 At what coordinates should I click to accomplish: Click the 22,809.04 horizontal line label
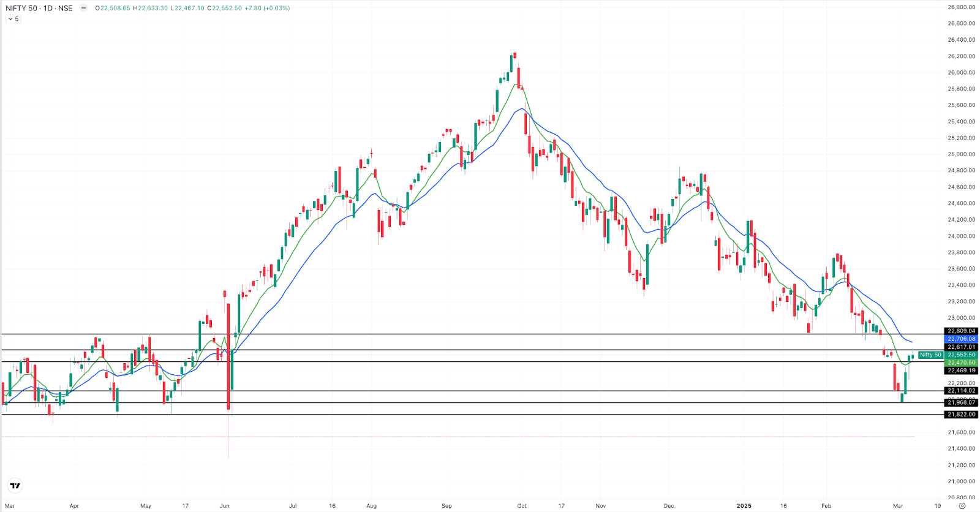961,331
